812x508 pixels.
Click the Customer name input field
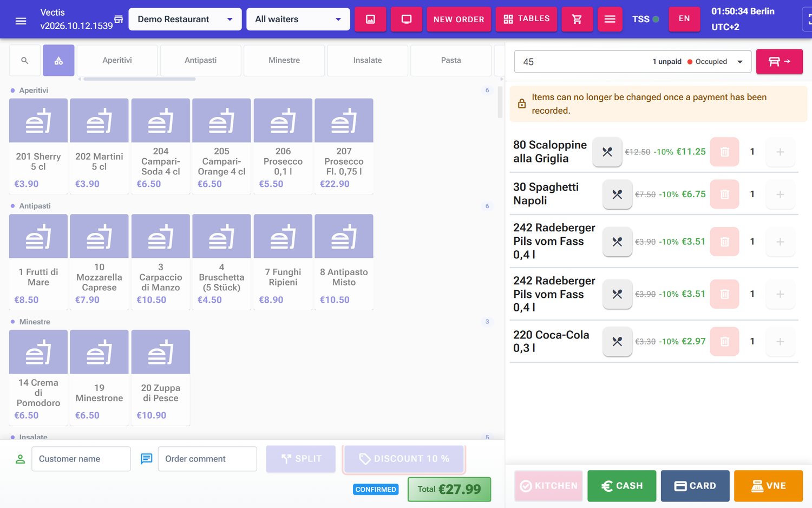[81, 459]
